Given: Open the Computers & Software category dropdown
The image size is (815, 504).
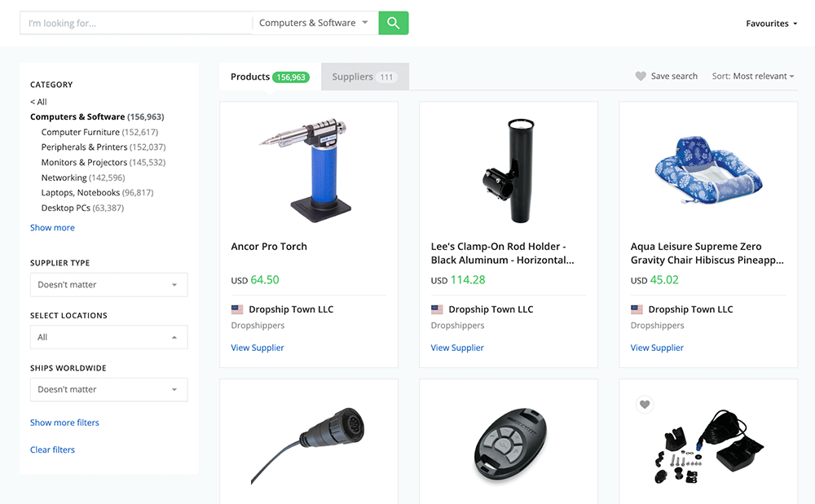Looking at the screenshot, I should pyautogui.click(x=315, y=23).
